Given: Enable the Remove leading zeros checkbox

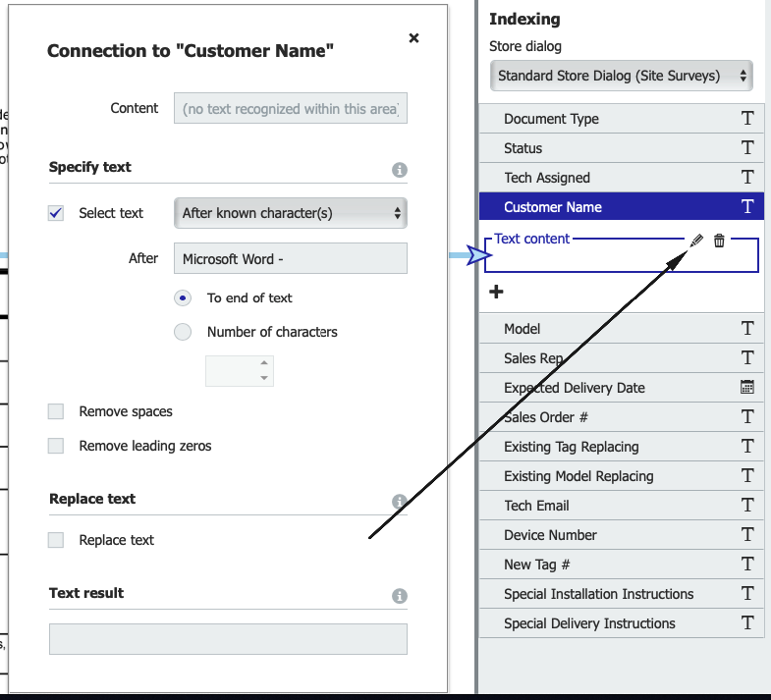Looking at the screenshot, I should (56, 446).
